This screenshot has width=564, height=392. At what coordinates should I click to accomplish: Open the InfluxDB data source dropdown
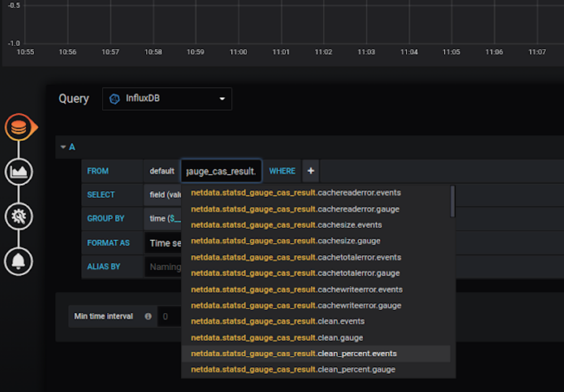click(167, 99)
